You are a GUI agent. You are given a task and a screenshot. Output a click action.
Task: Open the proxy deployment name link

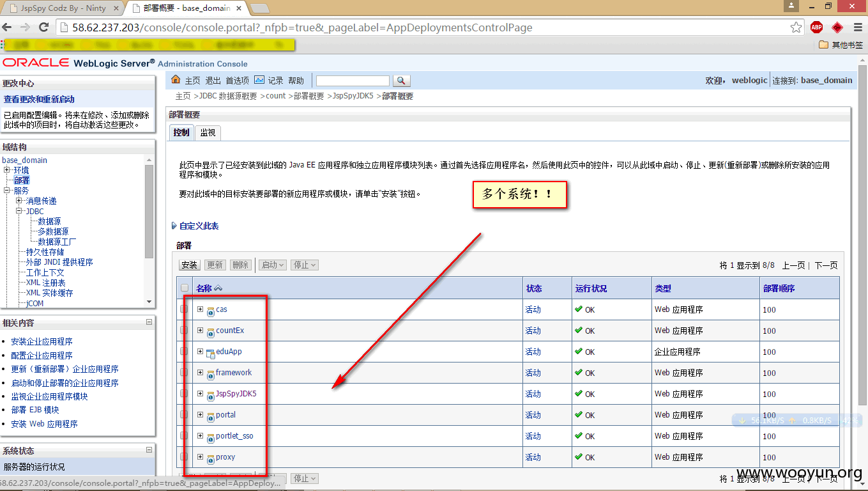point(225,457)
